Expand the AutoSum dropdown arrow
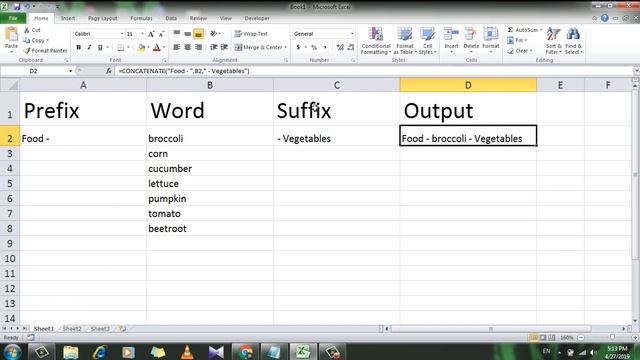This screenshot has height=360, width=640. point(541,30)
